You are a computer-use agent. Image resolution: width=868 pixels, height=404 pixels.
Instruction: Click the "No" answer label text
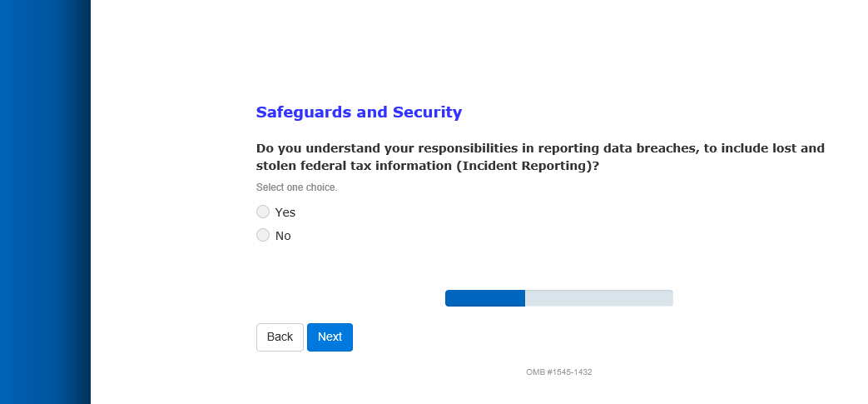(x=283, y=236)
